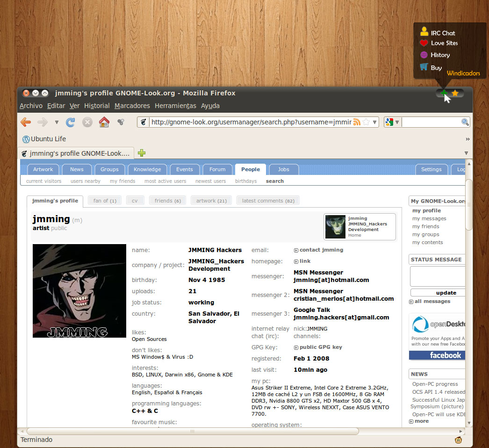Click the Buy shopping cart entry
The height and width of the screenshot is (448, 489).
point(431,67)
